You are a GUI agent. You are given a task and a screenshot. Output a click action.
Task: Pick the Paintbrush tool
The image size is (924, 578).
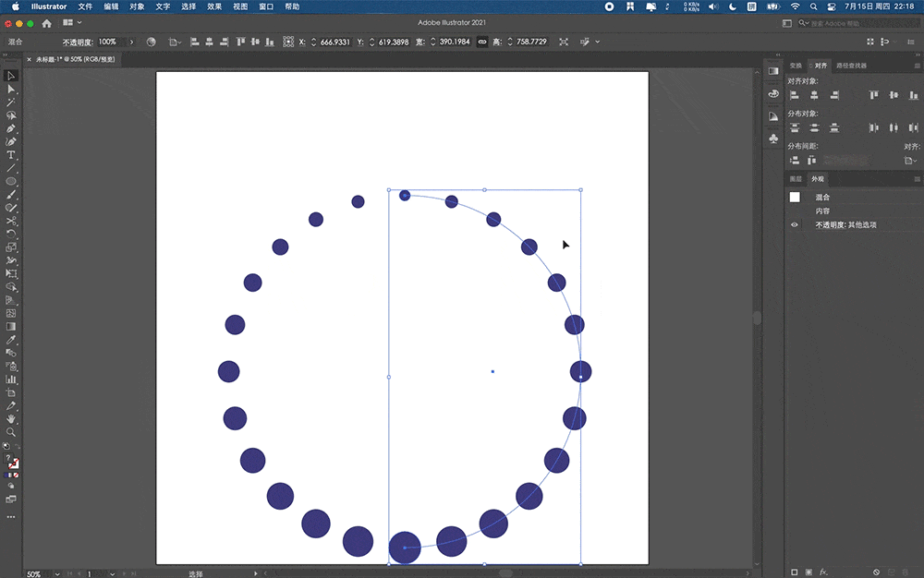click(x=10, y=194)
